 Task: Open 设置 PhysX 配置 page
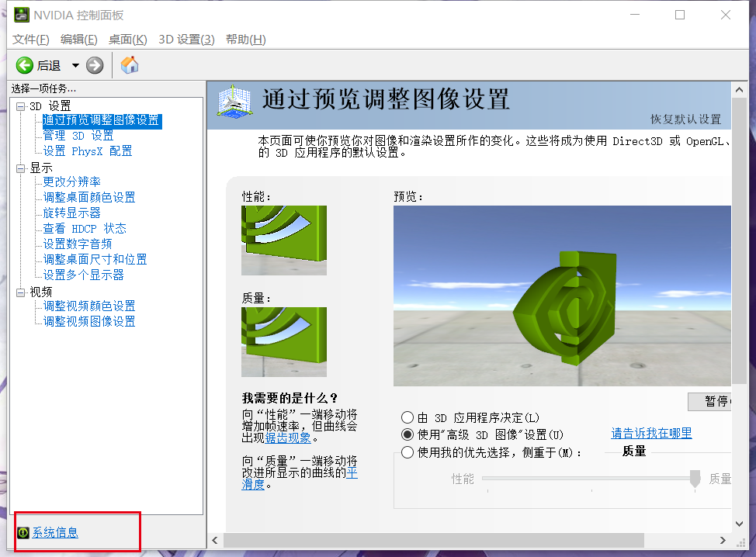87,150
